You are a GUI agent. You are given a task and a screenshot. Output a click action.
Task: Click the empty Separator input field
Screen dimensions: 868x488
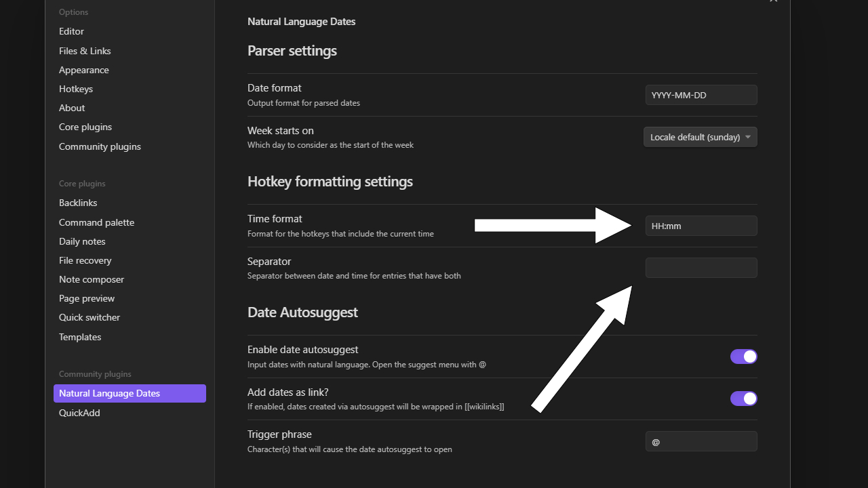[701, 268]
